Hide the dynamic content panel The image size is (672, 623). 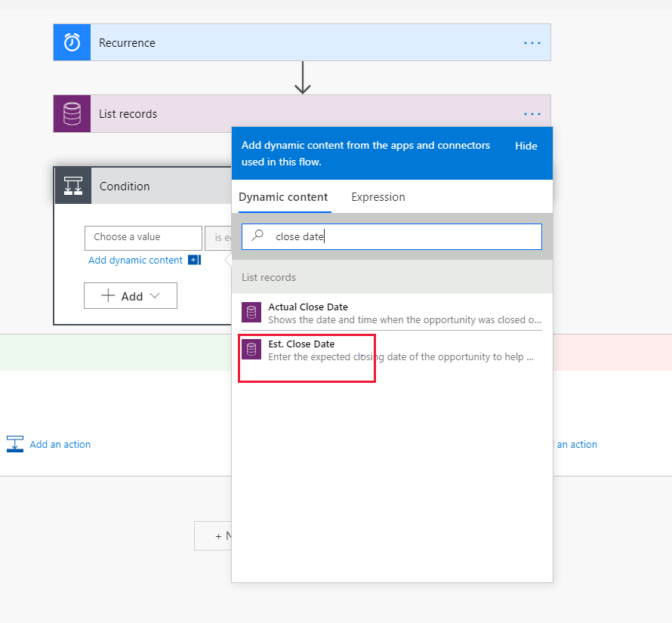[x=526, y=146]
